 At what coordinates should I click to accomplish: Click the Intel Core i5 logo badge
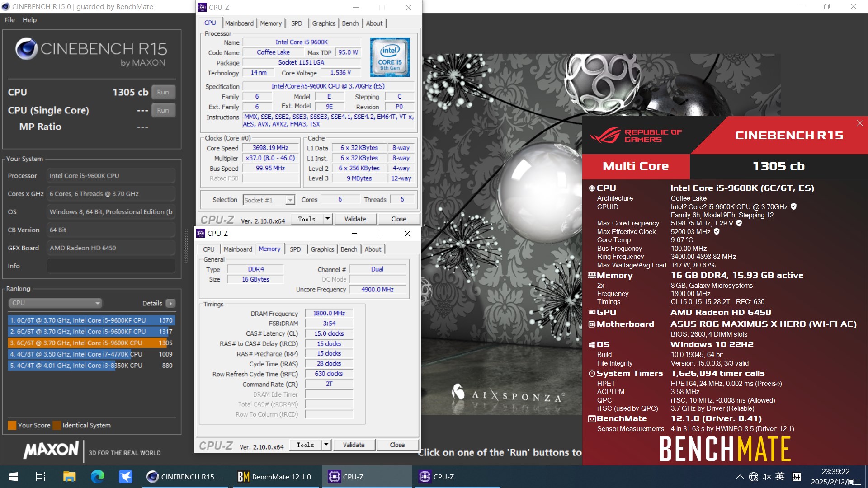[x=390, y=57]
